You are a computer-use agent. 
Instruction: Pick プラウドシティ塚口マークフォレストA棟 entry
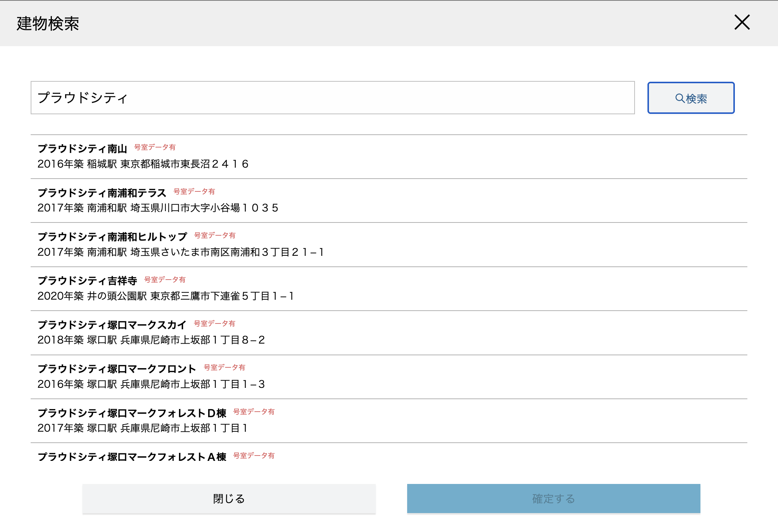click(x=132, y=457)
